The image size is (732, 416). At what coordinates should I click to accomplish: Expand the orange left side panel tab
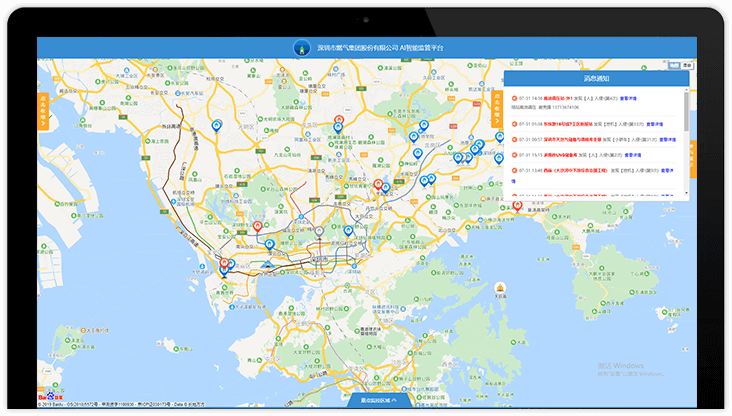click(43, 113)
